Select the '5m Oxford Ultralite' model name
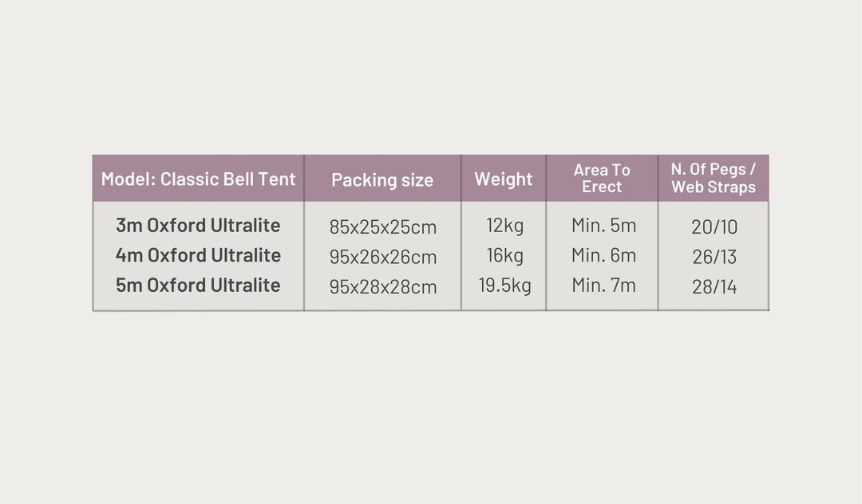This screenshot has height=504, width=862. click(x=198, y=285)
